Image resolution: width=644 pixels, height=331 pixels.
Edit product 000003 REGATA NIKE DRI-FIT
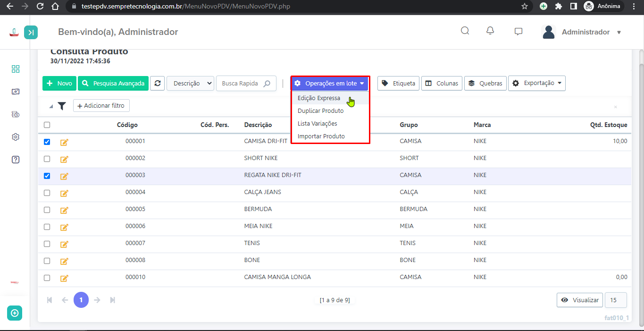64,176
